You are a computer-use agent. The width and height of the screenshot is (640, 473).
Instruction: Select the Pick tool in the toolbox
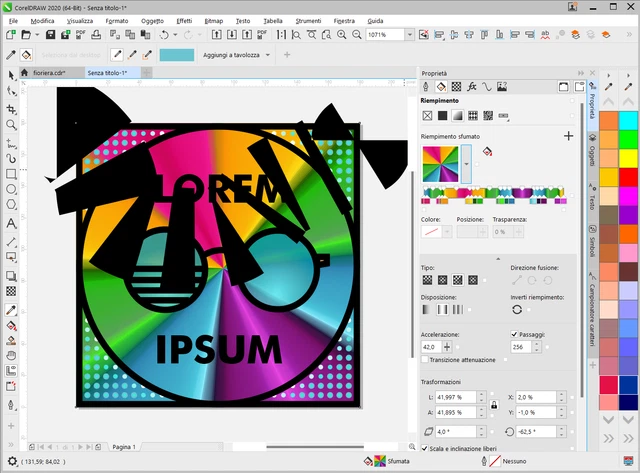click(x=11, y=75)
